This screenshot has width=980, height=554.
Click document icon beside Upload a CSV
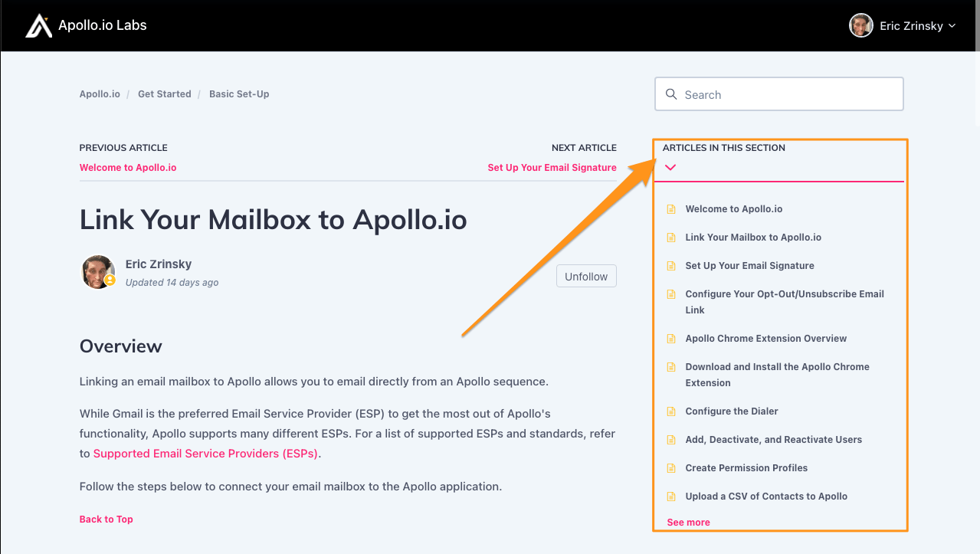tap(671, 497)
